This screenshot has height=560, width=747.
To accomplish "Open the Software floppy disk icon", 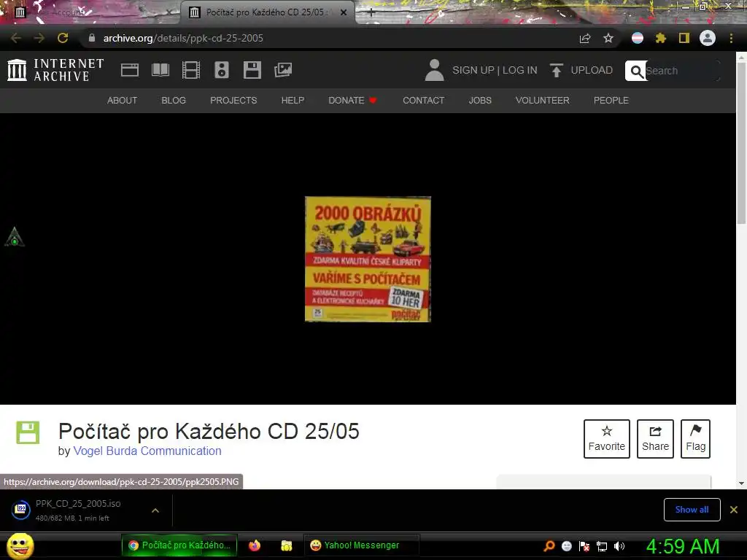I will pyautogui.click(x=252, y=70).
